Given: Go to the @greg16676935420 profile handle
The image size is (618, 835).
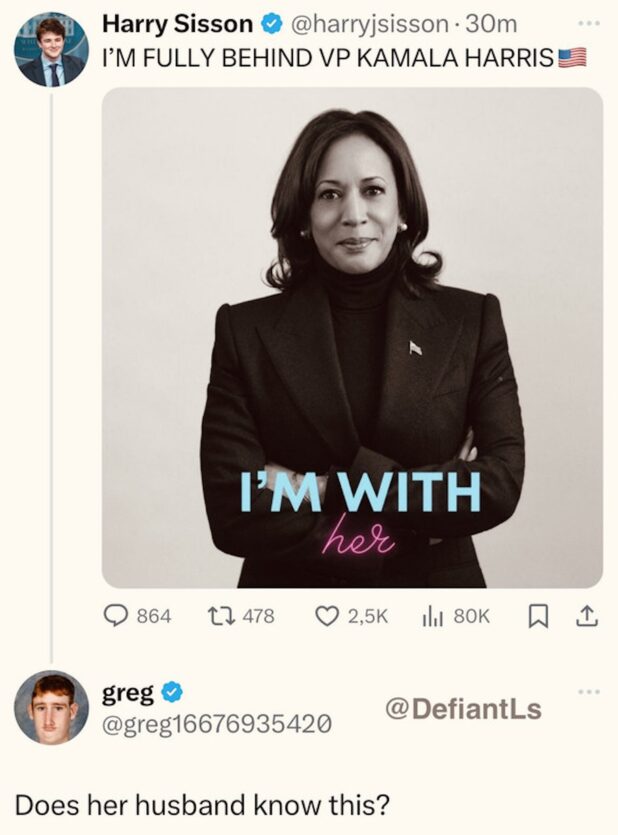Looking at the screenshot, I should 217,722.
